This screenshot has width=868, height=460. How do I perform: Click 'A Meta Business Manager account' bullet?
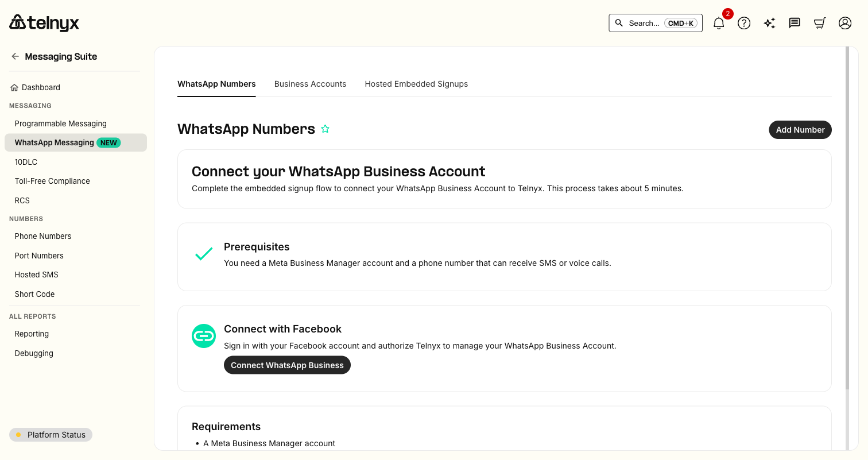point(269,443)
